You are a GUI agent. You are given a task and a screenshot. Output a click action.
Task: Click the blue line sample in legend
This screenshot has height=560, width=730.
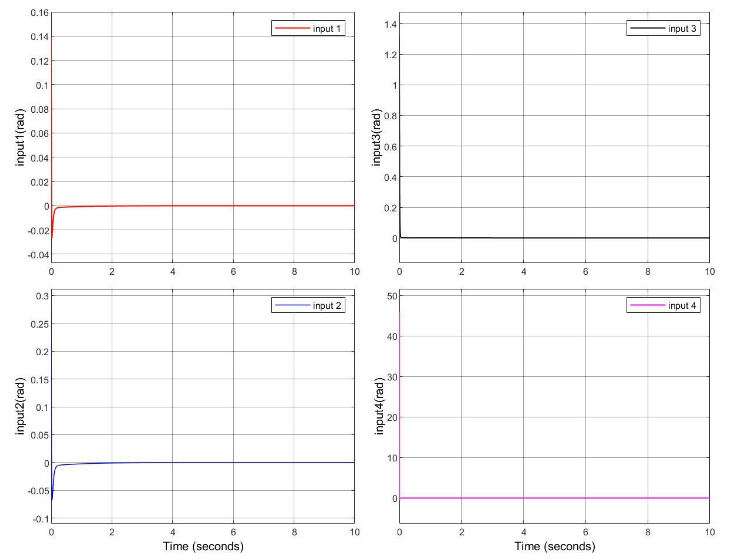(x=292, y=305)
